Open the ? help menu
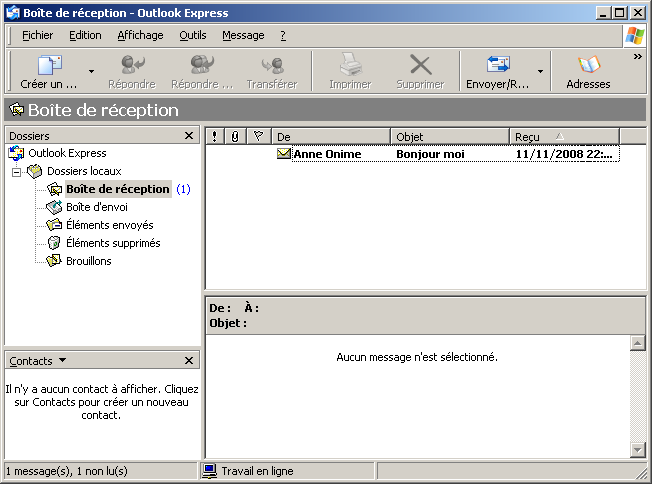Image resolution: width=652 pixels, height=484 pixels. coord(283,35)
